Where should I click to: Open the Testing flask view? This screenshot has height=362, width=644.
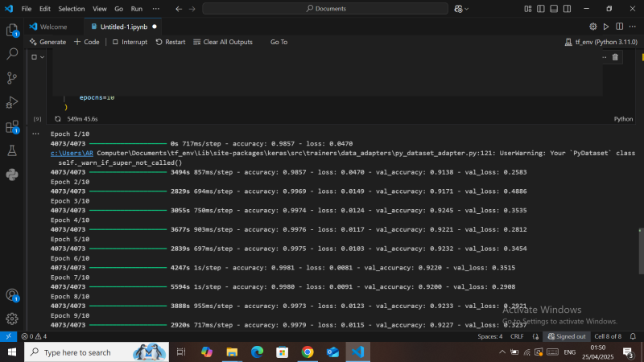coord(12,150)
